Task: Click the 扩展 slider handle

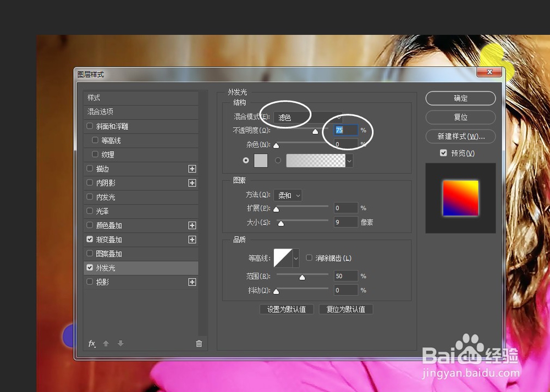Action: click(276, 209)
